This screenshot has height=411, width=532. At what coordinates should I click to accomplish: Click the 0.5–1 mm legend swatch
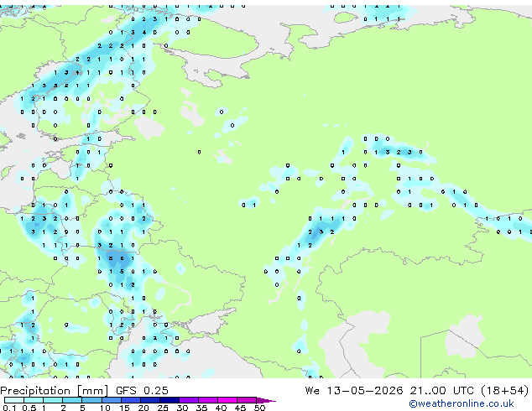click(34, 400)
